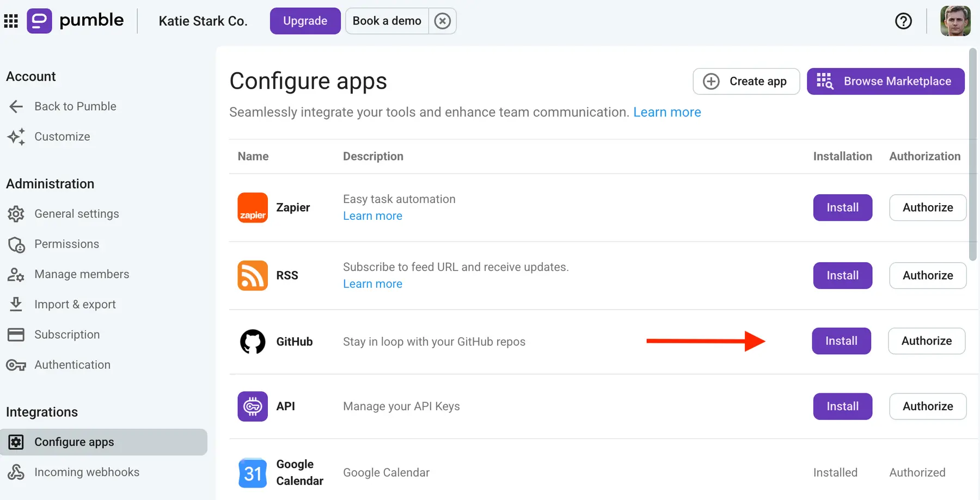Dismiss the Book a demo banner
980x500 pixels.
click(443, 21)
